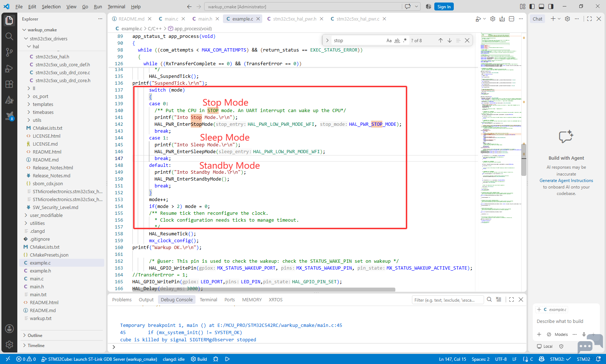Image resolution: width=606 pixels, height=364 pixels.
Task: Go to previous find match arrow
Action: (x=440, y=40)
